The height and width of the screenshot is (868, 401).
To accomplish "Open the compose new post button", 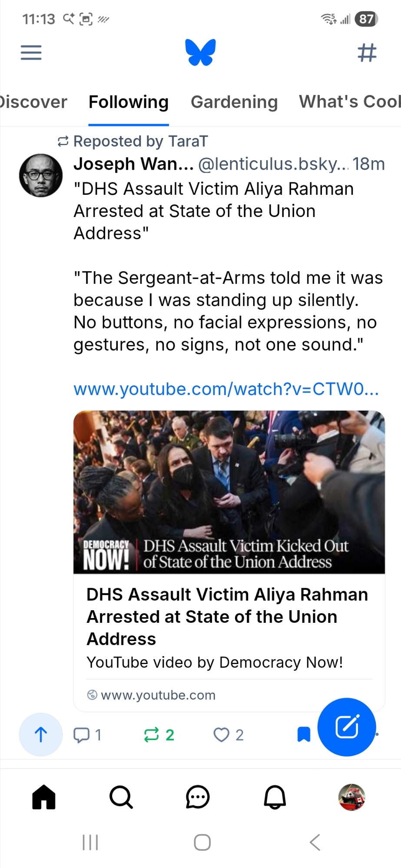I will point(347,727).
